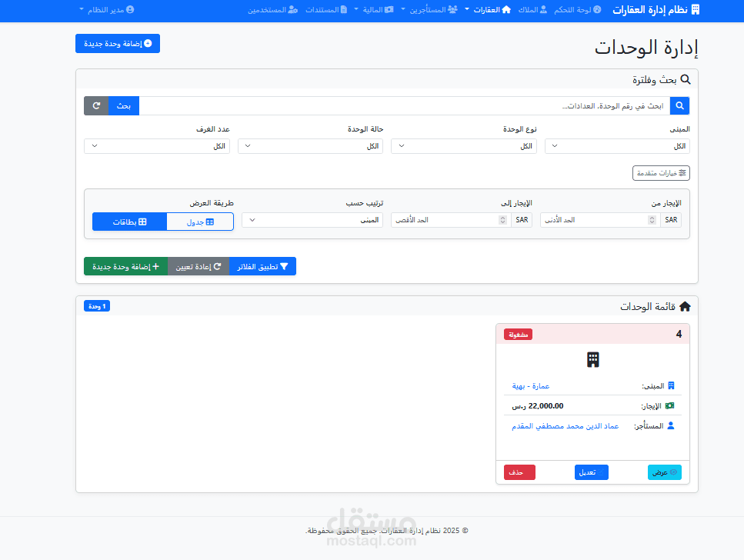This screenshot has width=744, height=560.
Task: Expand the العقارات navbar dropdown
Action: point(488,9)
